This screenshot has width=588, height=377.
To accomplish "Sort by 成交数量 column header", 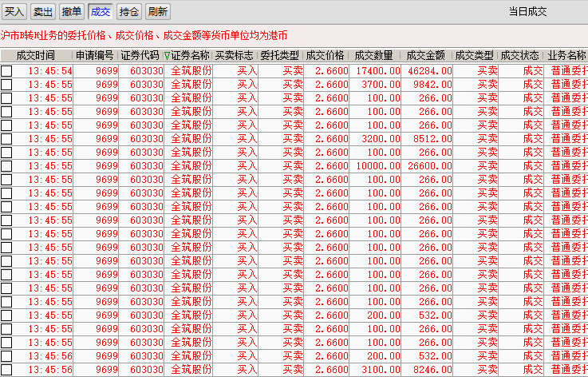I will 374,56.
